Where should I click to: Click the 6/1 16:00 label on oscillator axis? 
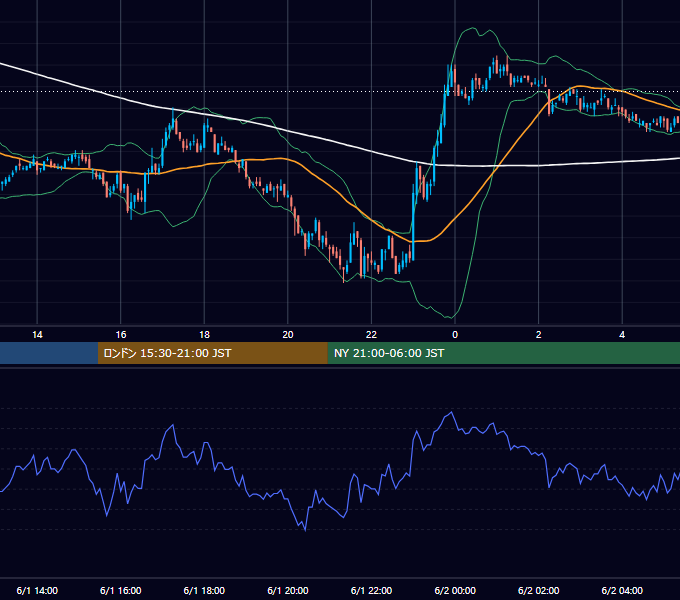click(121, 590)
